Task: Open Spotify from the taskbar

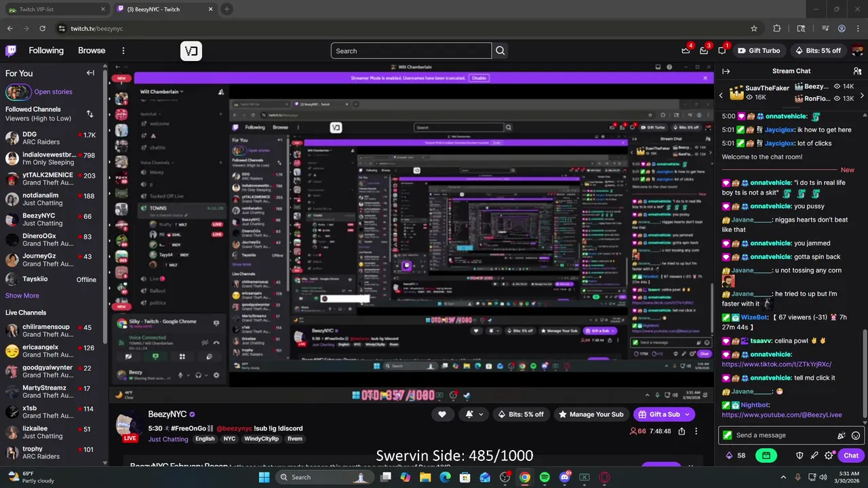Action: [545, 477]
